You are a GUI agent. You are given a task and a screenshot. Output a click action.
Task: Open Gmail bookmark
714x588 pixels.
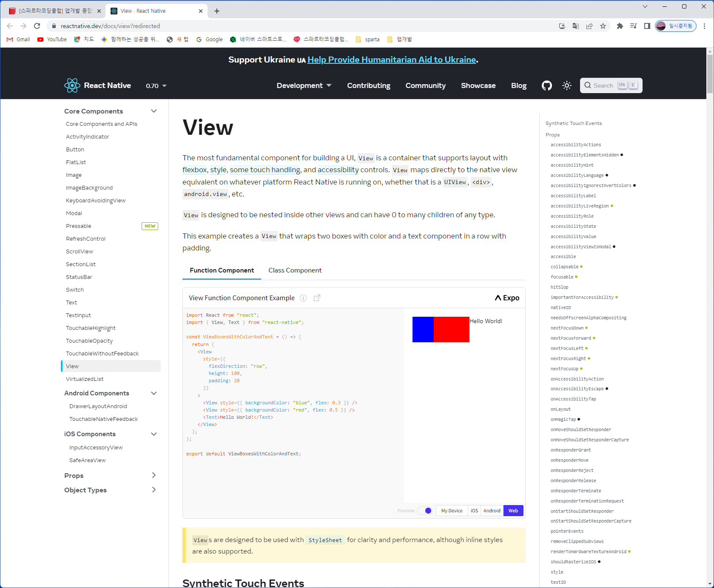tap(18, 40)
